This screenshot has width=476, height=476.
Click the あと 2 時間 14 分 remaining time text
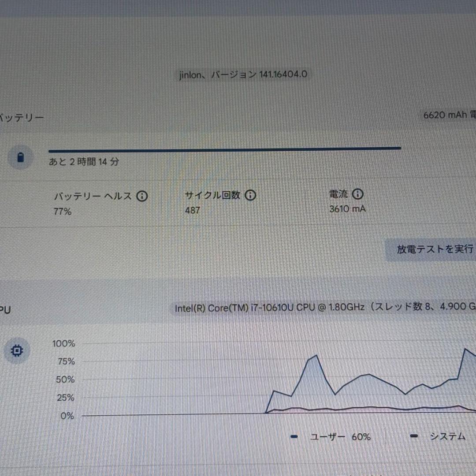click(x=84, y=162)
